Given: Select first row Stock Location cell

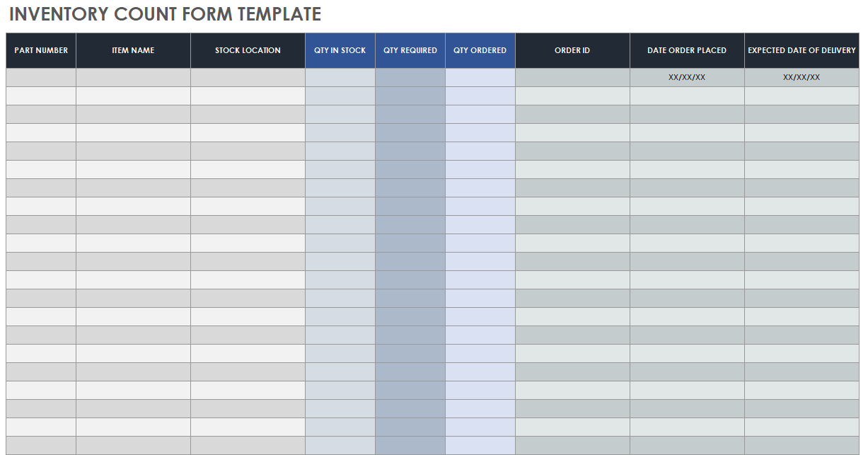Looking at the screenshot, I should coord(248,78).
